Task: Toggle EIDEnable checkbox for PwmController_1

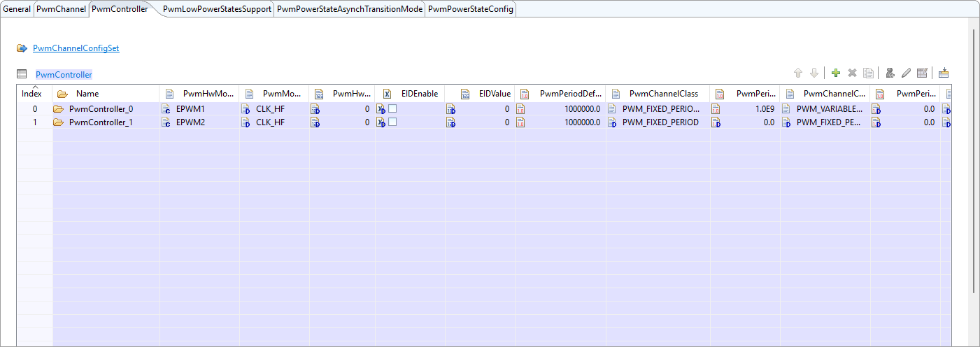Action: pos(392,122)
